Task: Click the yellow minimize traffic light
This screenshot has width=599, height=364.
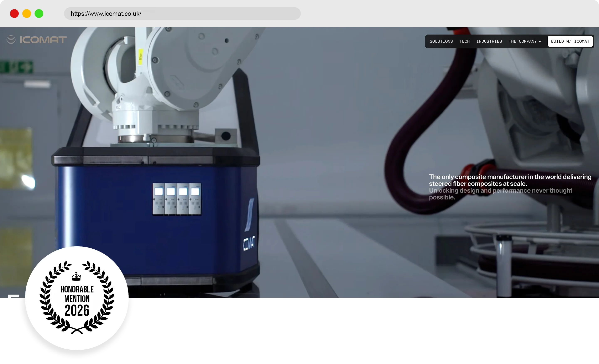Action: (26, 14)
